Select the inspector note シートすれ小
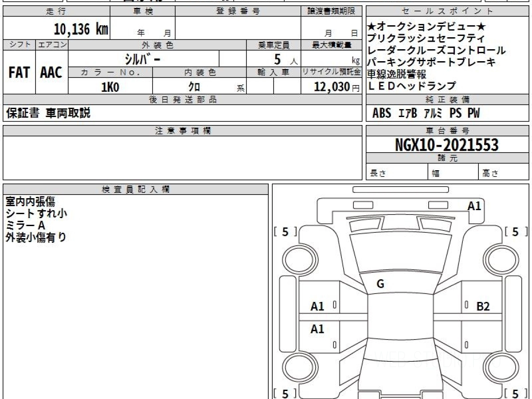The width and height of the screenshot is (532, 399). click(36, 214)
